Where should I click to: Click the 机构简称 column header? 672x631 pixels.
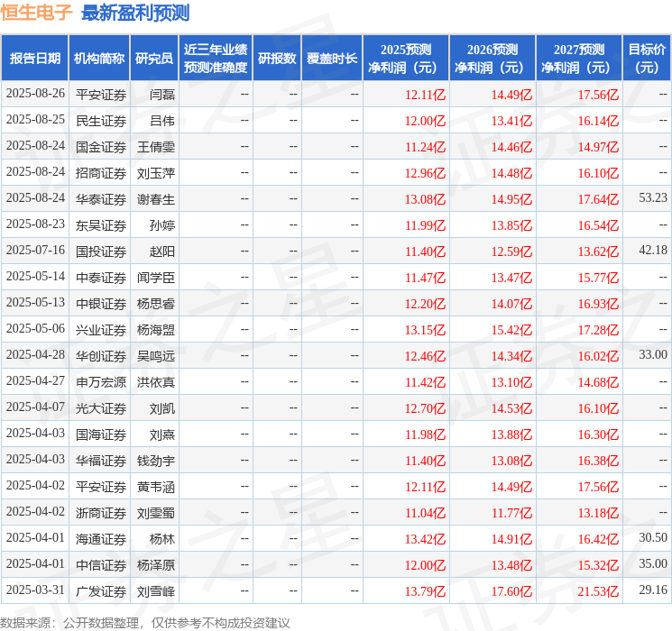click(99, 59)
